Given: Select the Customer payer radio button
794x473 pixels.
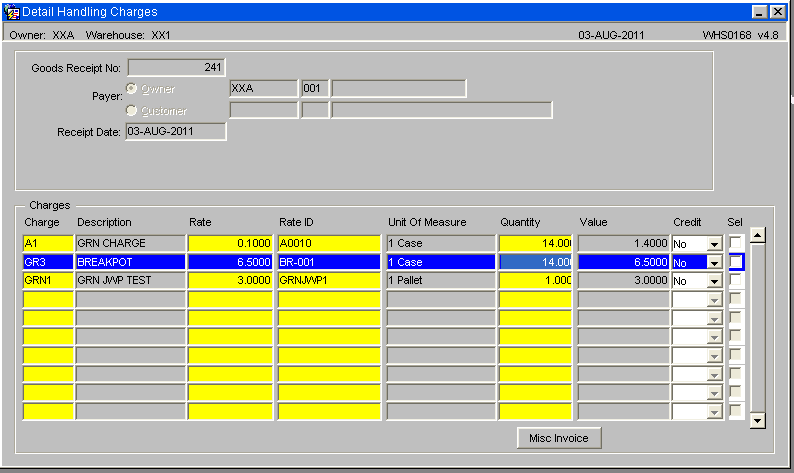Looking at the screenshot, I should tap(132, 110).
